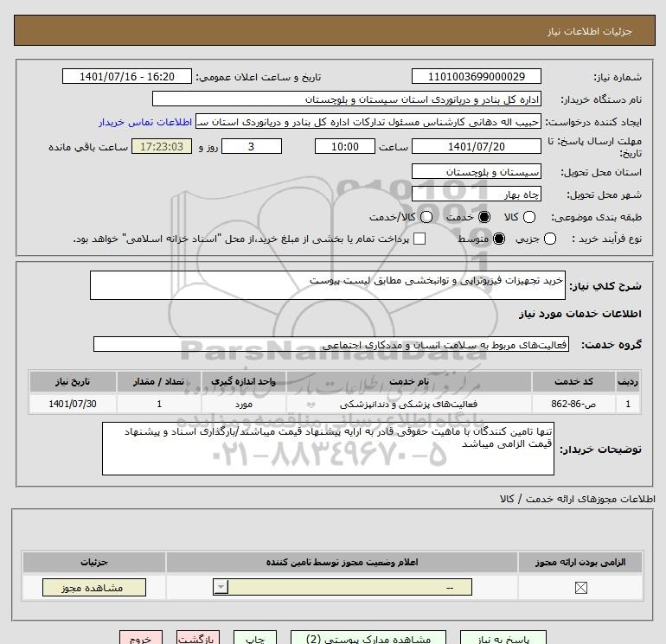Click اطلاعات خدمات مورد نیاز heading

pyautogui.click(x=580, y=314)
